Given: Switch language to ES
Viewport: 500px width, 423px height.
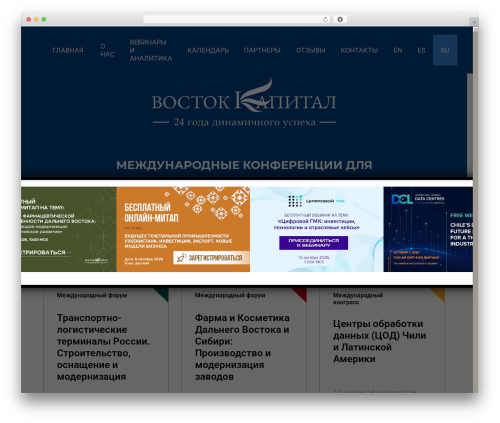Looking at the screenshot, I should [421, 50].
